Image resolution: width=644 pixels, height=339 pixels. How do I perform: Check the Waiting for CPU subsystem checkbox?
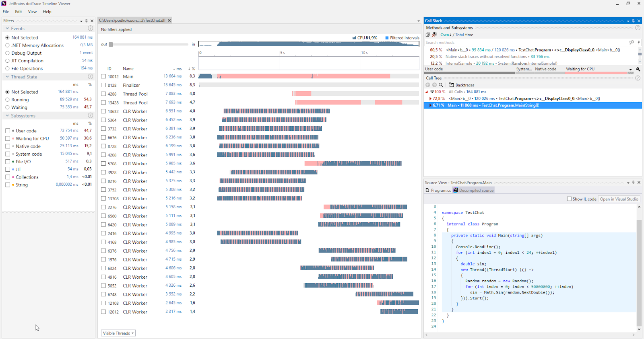pos(8,138)
